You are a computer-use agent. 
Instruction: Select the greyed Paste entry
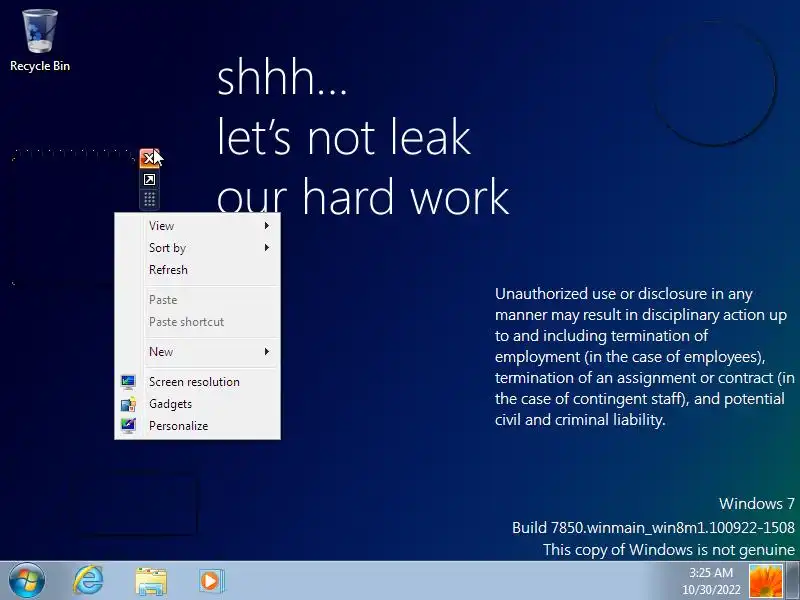click(197, 299)
